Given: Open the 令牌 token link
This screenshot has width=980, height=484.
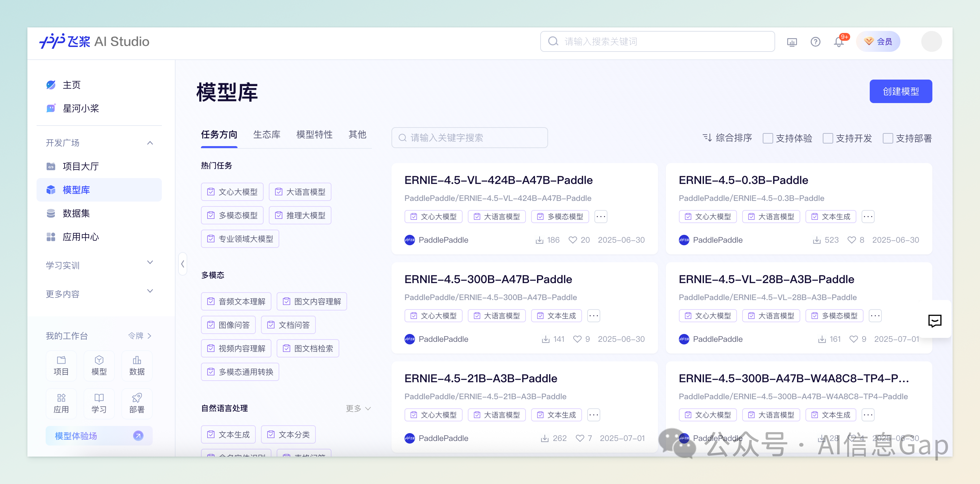Looking at the screenshot, I should tap(140, 336).
